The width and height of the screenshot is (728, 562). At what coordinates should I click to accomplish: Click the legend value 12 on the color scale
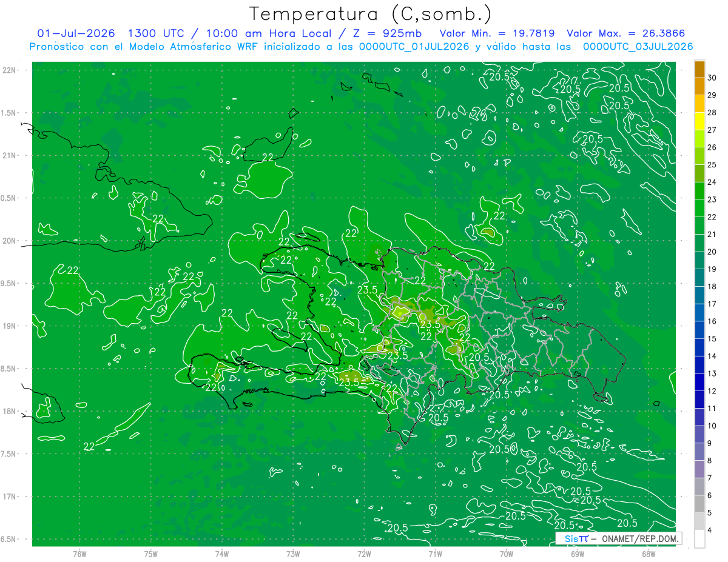tap(712, 391)
